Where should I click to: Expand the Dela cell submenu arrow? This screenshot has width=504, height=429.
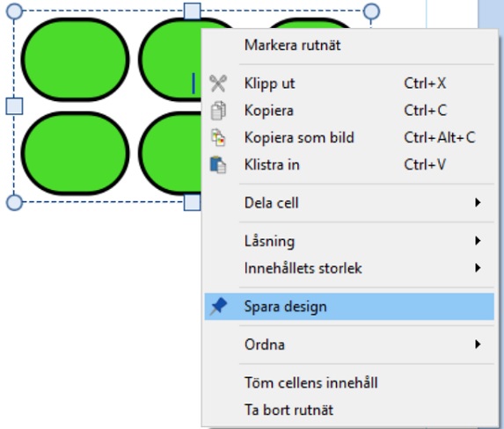(x=478, y=202)
